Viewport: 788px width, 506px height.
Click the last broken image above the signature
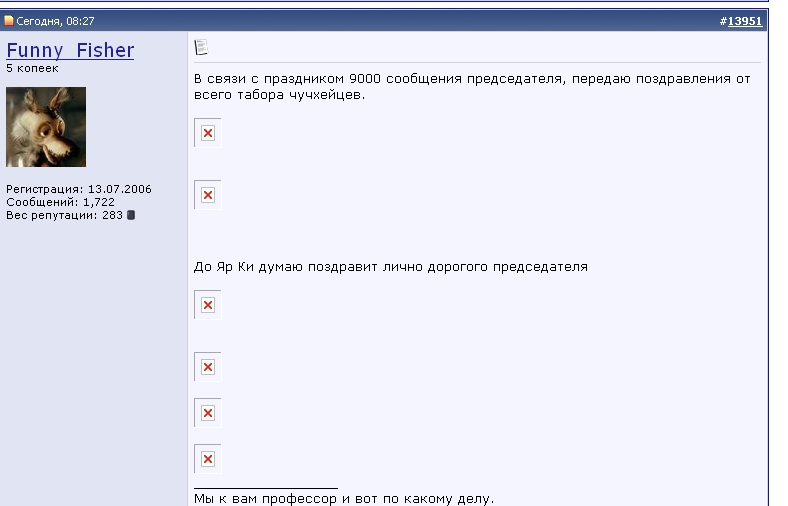208,459
